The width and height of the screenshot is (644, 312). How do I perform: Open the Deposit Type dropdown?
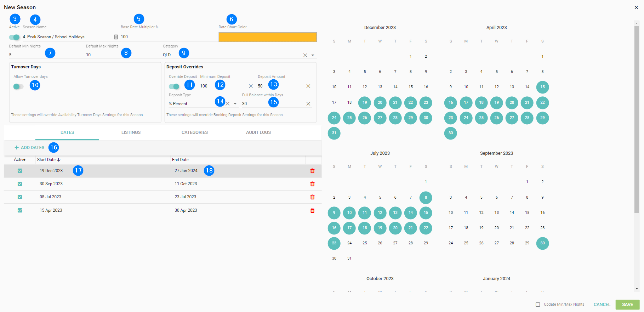(x=235, y=104)
